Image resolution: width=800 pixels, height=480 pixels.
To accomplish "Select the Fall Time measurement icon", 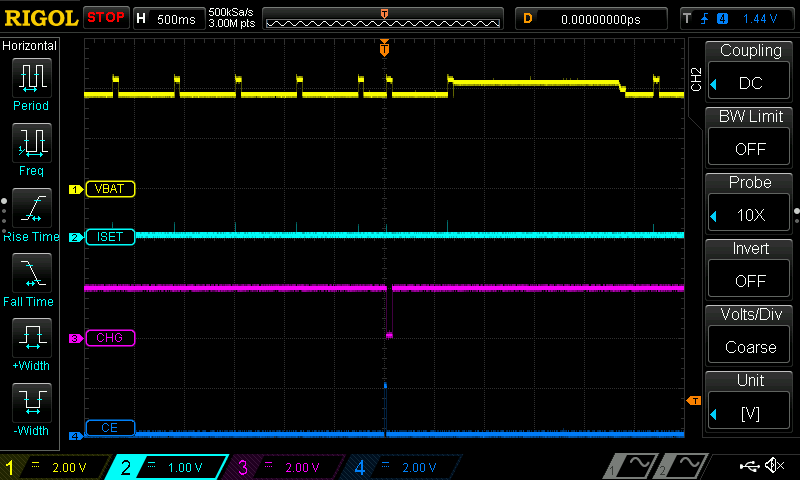I will [x=32, y=273].
